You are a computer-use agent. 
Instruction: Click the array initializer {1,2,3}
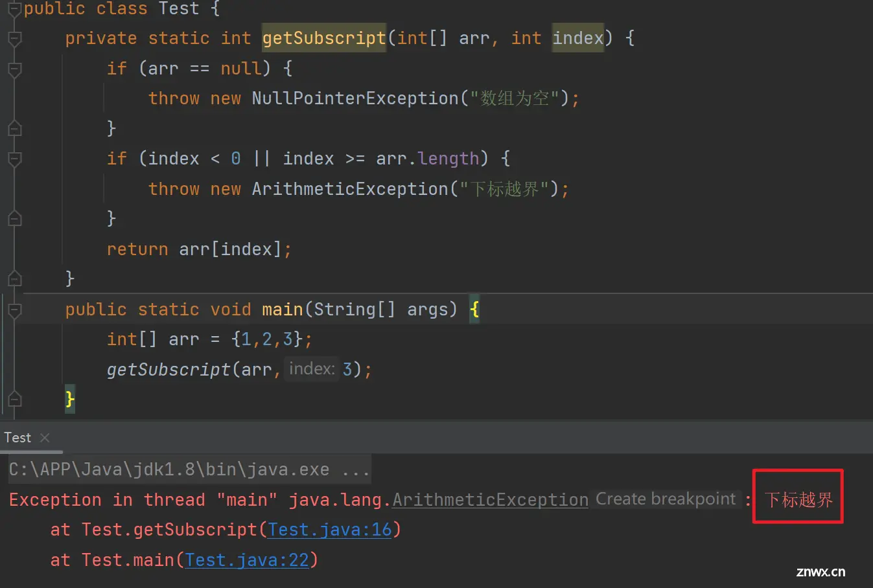(x=266, y=339)
